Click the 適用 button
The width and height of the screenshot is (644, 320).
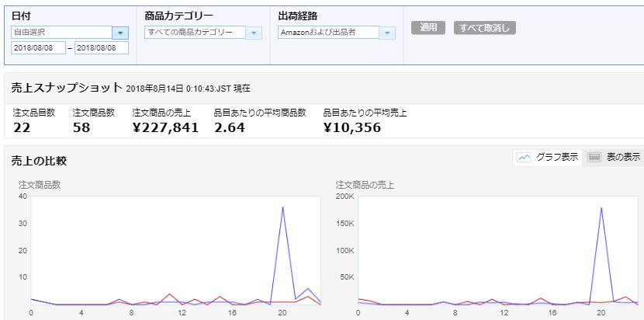point(428,27)
